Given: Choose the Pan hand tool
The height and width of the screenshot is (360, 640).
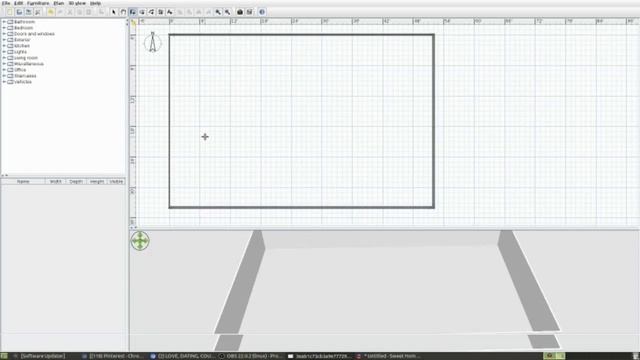Looking at the screenshot, I should 123,12.
